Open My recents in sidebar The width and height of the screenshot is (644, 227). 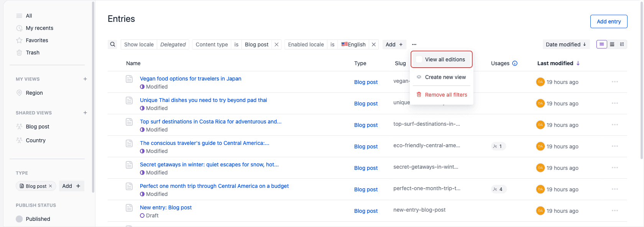pos(39,28)
